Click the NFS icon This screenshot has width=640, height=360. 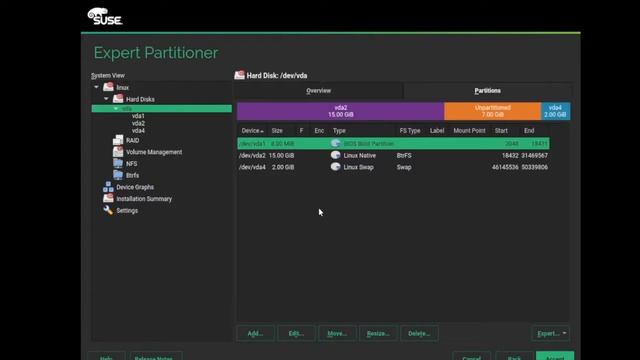point(118,163)
